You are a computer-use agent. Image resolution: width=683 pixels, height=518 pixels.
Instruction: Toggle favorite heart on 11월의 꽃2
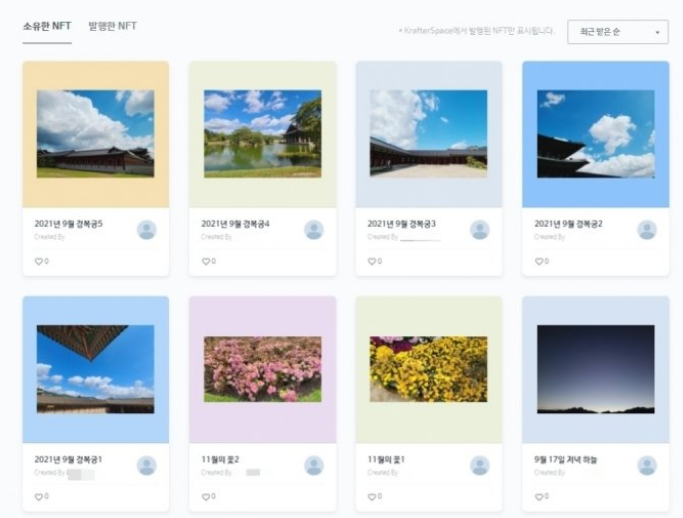point(206,497)
